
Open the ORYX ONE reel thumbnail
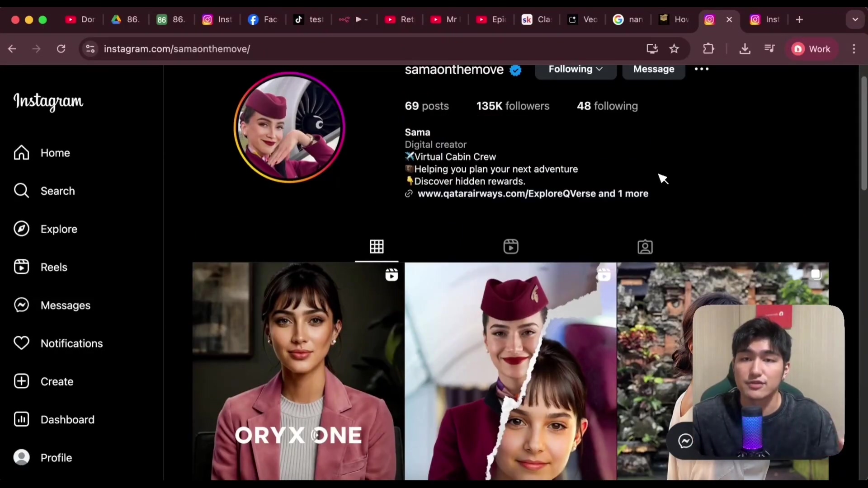(x=298, y=371)
